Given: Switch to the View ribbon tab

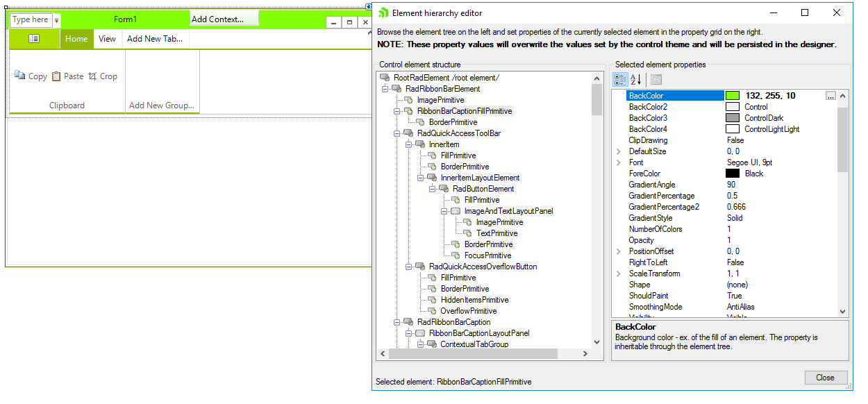Looking at the screenshot, I should 108,39.
